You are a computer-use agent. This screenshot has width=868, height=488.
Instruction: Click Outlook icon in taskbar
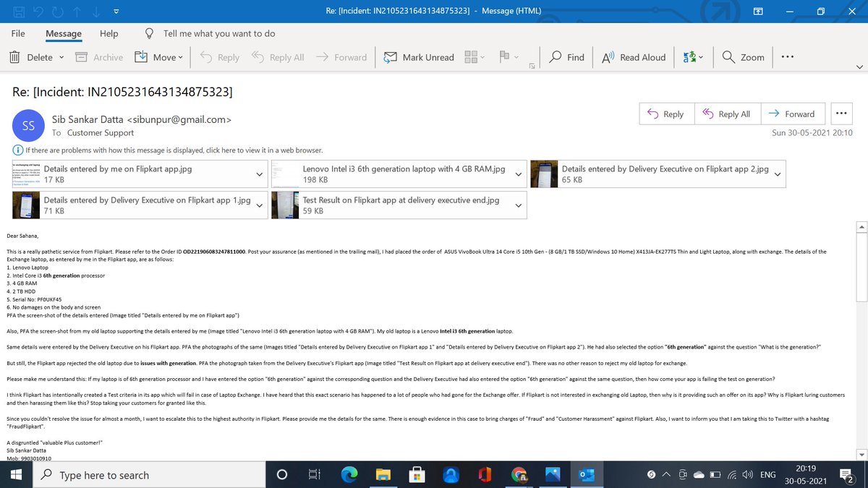585,474
